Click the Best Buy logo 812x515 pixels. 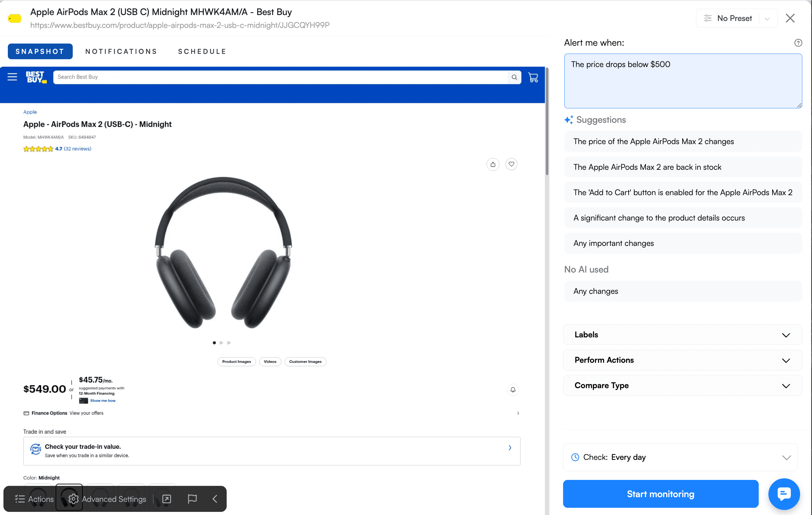point(36,77)
